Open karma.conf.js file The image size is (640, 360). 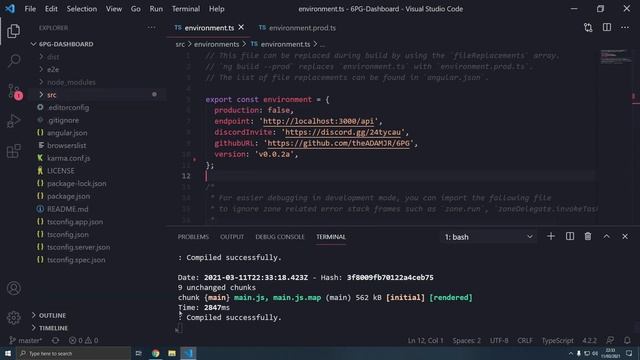pyautogui.click(x=69, y=158)
